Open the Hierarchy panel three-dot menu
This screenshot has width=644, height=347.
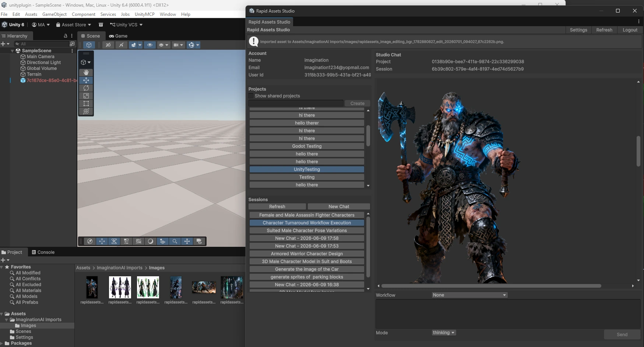(72, 36)
